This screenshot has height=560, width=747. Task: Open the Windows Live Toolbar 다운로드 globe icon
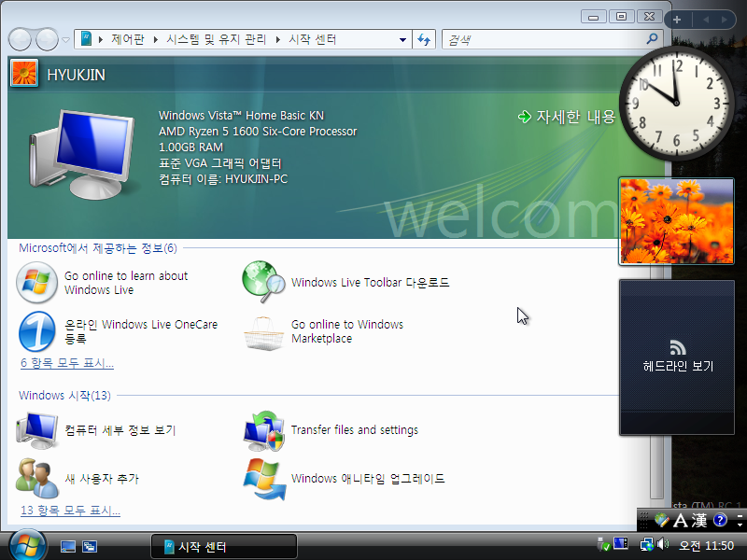263,282
